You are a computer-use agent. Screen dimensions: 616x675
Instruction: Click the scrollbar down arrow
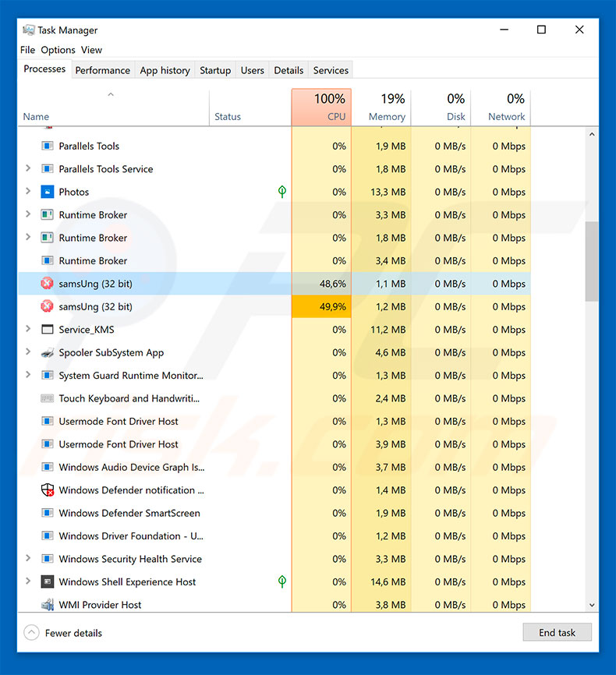[x=592, y=605]
